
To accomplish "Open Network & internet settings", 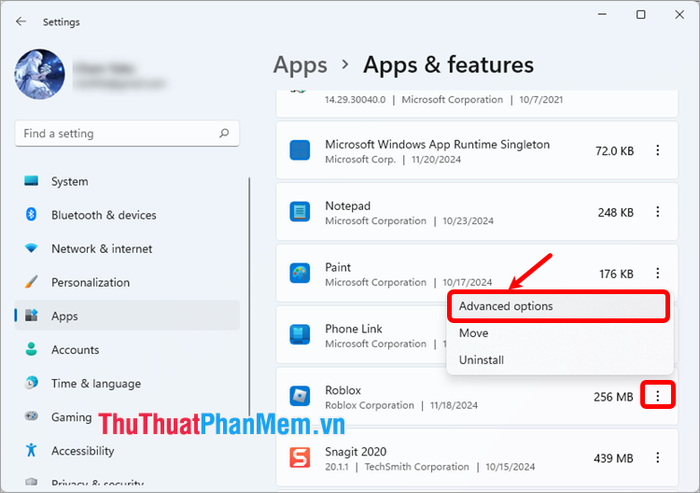I will tap(127, 249).
